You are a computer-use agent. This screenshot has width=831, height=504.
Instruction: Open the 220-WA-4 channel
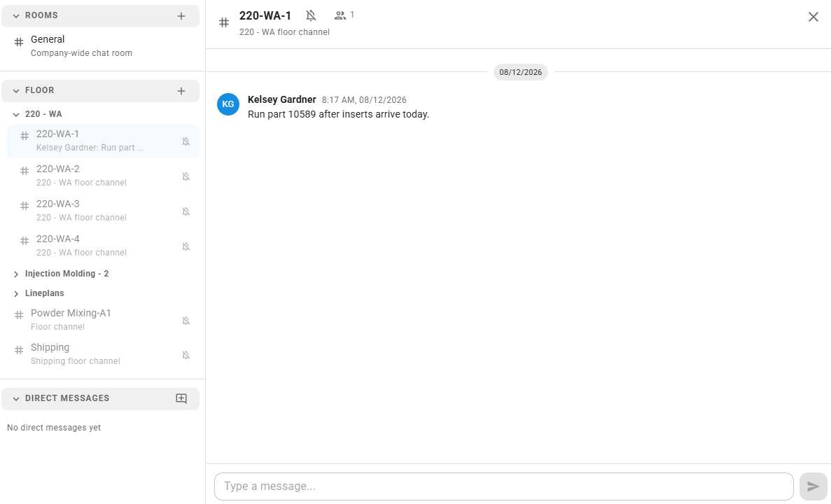point(104,246)
